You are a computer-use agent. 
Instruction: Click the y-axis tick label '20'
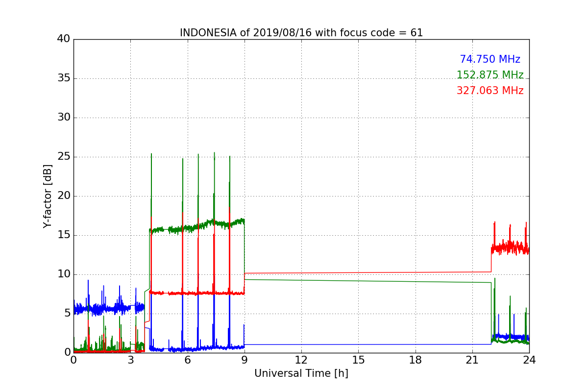coord(64,196)
